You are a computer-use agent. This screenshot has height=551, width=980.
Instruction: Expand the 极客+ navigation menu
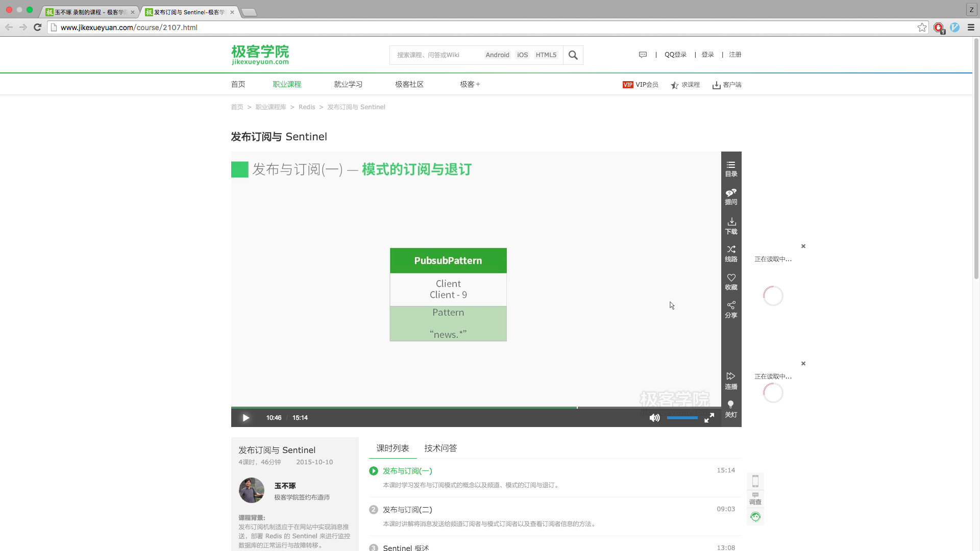tap(470, 84)
